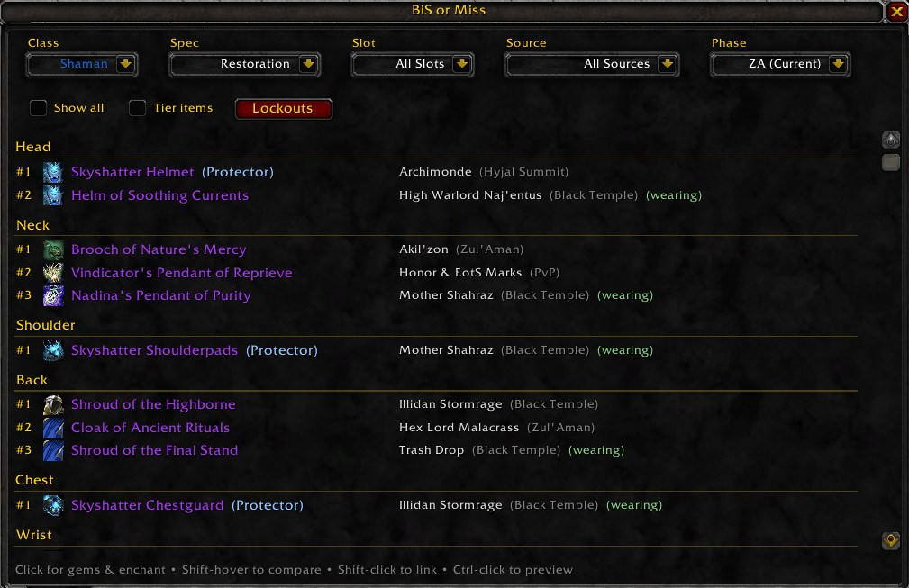The width and height of the screenshot is (909, 588).
Task: Click the Helm of Soothing Currents icon
Action: coord(53,195)
